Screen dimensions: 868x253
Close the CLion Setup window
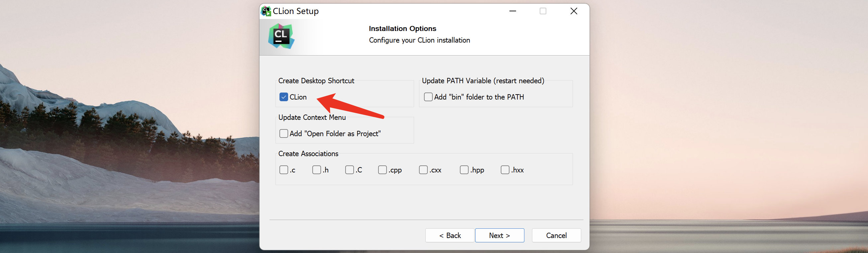tap(574, 11)
